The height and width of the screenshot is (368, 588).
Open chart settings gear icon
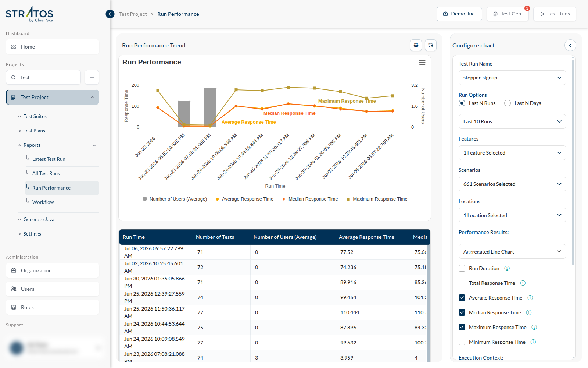point(416,45)
